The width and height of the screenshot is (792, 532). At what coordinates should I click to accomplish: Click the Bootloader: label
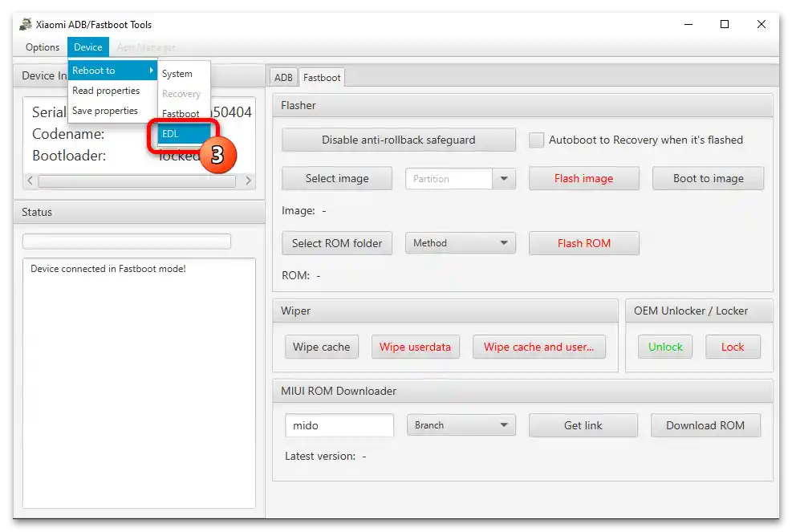pyautogui.click(x=69, y=156)
